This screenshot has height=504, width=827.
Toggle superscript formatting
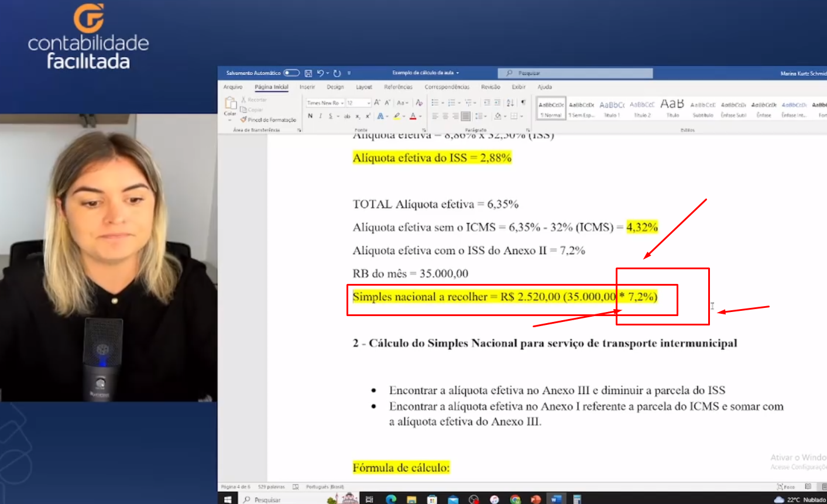(368, 116)
